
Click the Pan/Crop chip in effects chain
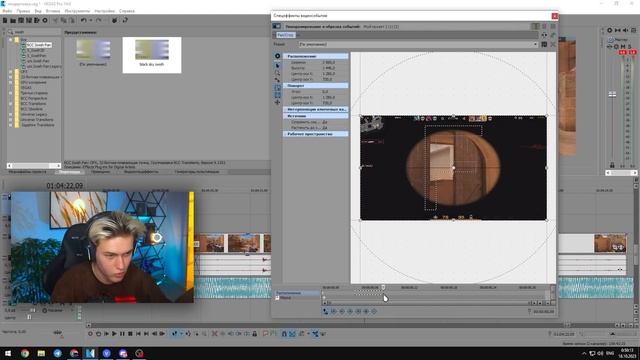[285, 35]
